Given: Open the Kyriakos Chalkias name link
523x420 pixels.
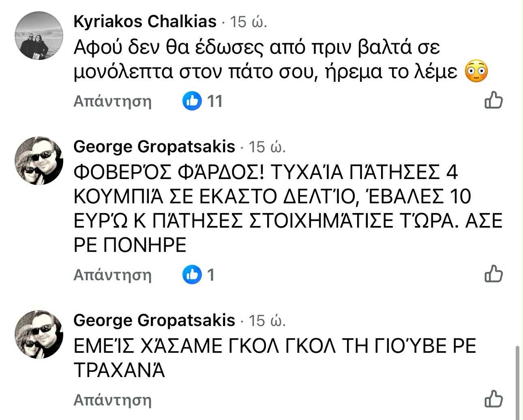Looking at the screenshot, I should coord(145,21).
